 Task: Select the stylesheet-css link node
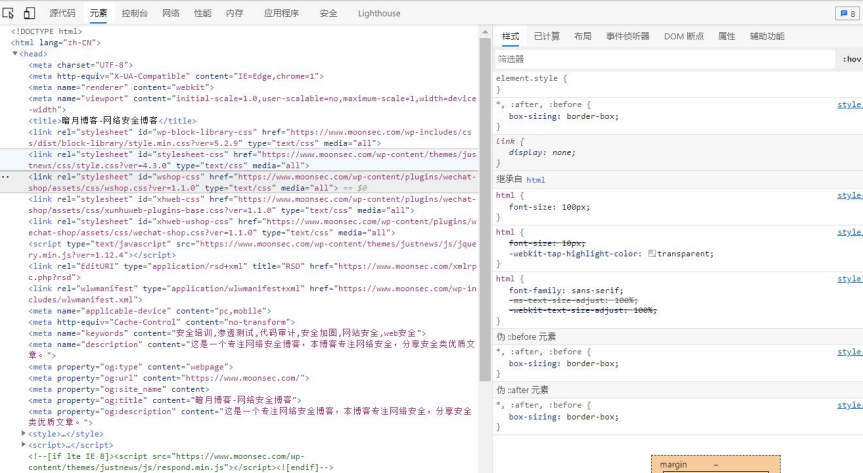252,160
